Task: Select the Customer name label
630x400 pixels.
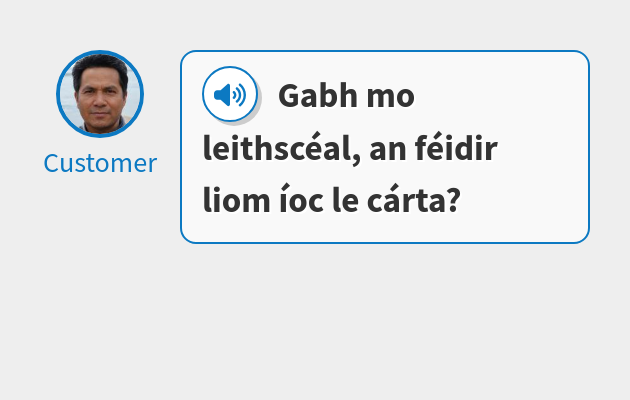Action: 100,163
